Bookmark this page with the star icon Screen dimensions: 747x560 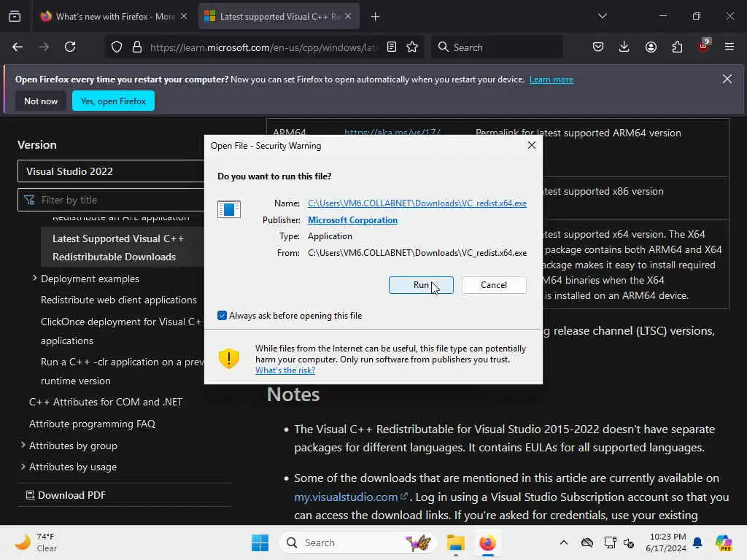click(x=412, y=47)
